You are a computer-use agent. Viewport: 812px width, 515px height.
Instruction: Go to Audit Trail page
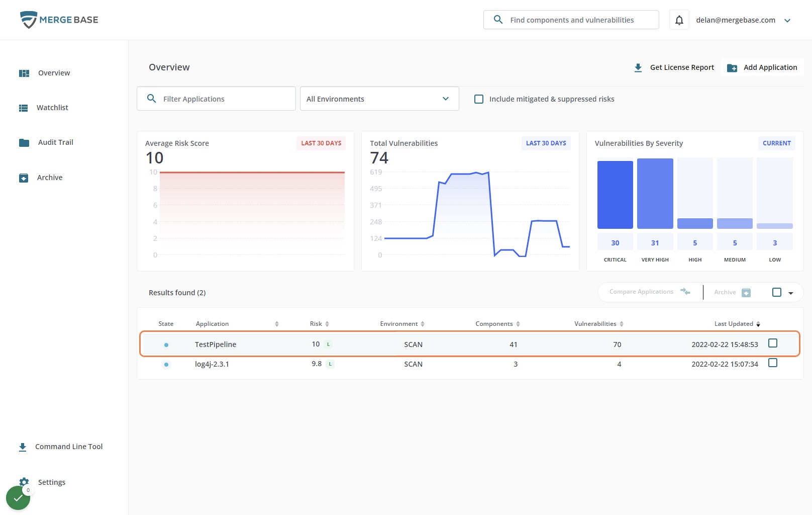coord(55,142)
